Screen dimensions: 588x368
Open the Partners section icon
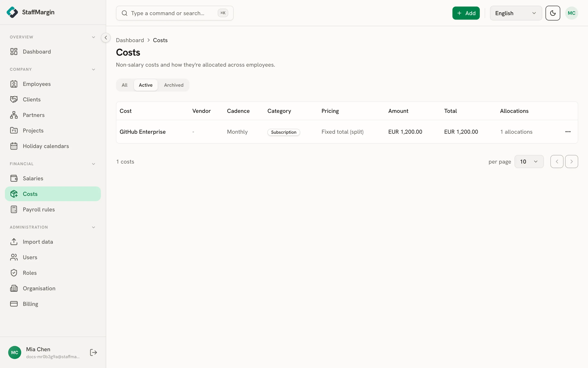coord(14,115)
